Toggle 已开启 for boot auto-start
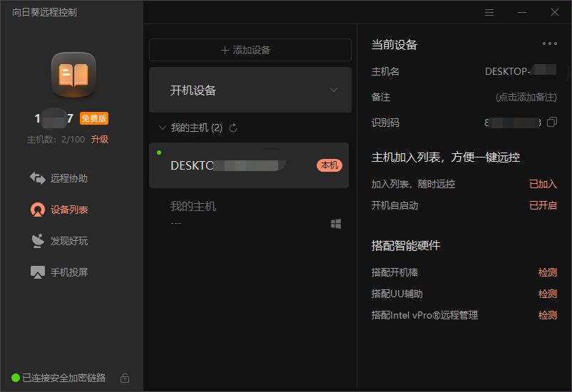Screen dimensions: 572x392 [x=543, y=205]
